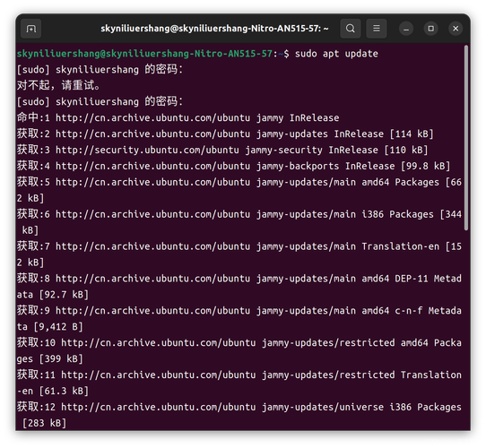Click the terminal vertical scrollbar
This screenshot has height=448, width=486.
466,138
